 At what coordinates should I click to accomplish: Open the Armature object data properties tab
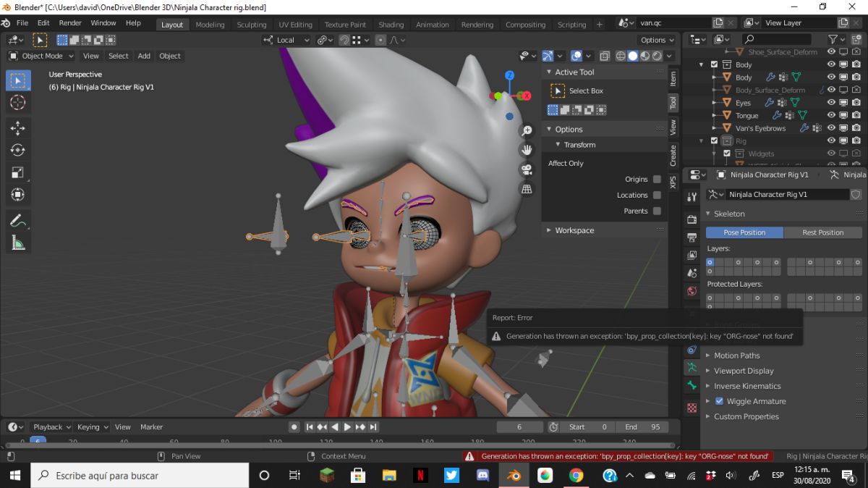pos(692,368)
